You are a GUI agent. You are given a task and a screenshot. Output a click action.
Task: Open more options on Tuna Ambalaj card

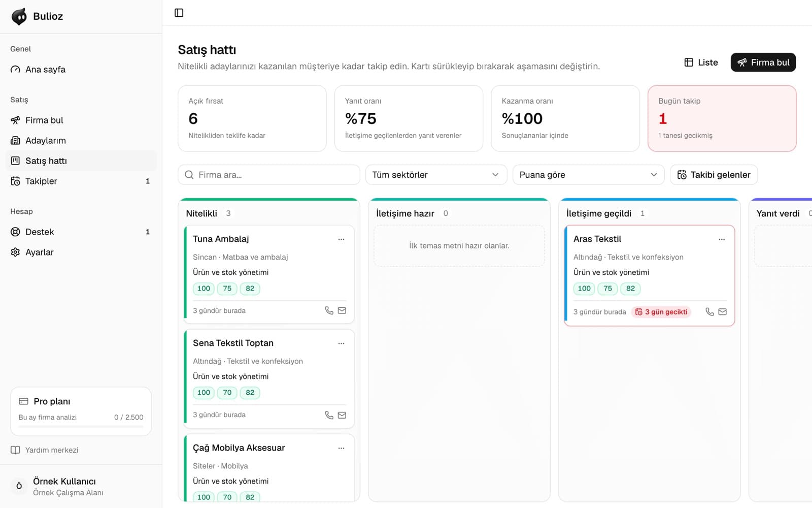coord(341,239)
